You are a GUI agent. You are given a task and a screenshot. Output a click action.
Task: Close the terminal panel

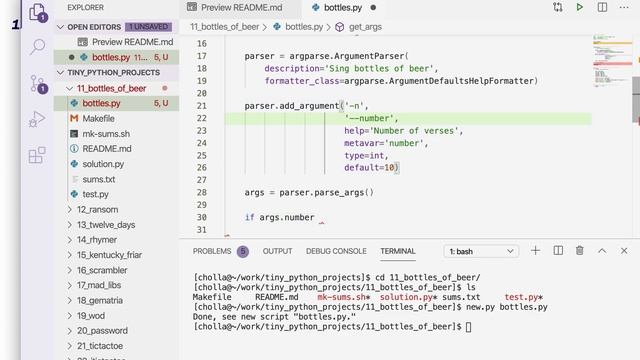(x=624, y=251)
